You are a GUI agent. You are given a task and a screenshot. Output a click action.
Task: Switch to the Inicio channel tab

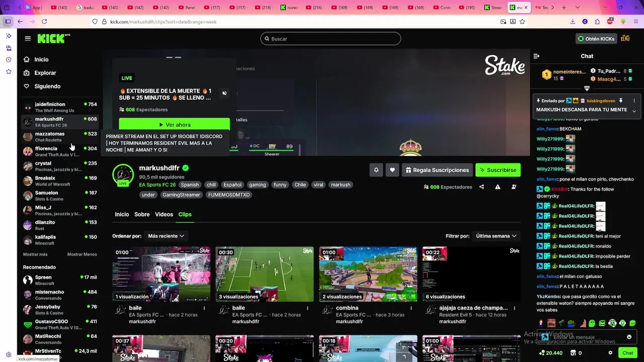tap(122, 214)
